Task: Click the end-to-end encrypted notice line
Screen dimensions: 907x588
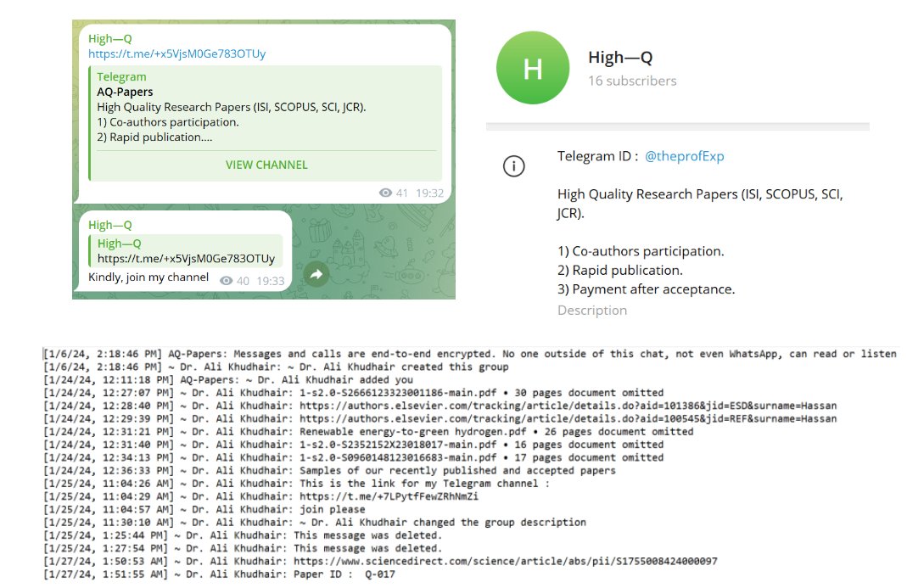Action: point(470,354)
